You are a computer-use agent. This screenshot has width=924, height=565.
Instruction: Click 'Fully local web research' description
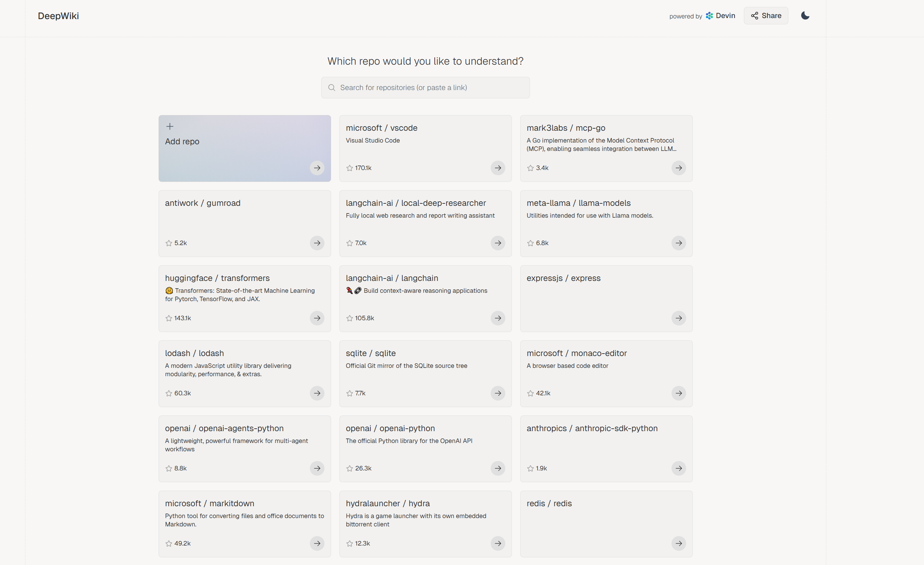[x=420, y=216]
